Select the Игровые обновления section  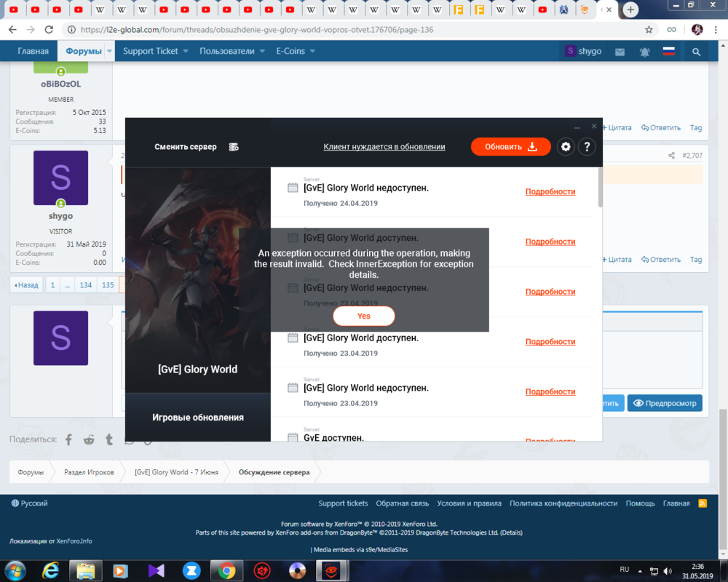(x=198, y=418)
